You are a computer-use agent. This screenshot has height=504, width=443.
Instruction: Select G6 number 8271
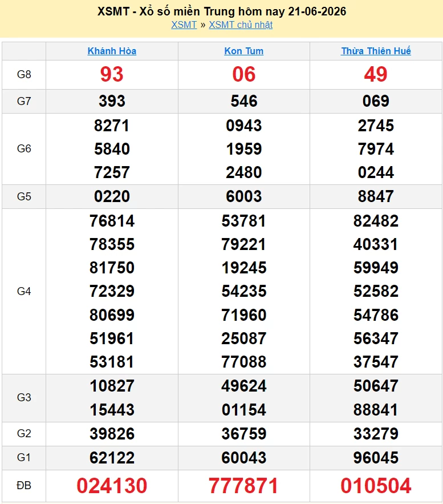click(112, 126)
